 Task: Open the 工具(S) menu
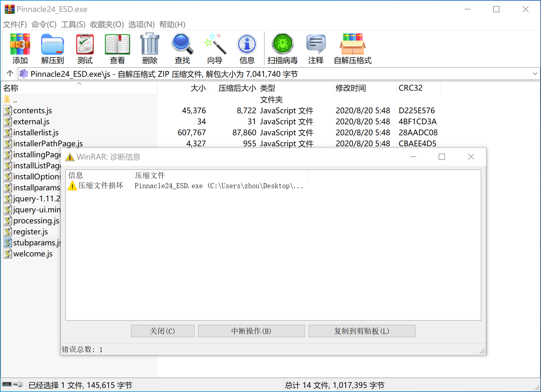[x=73, y=24]
